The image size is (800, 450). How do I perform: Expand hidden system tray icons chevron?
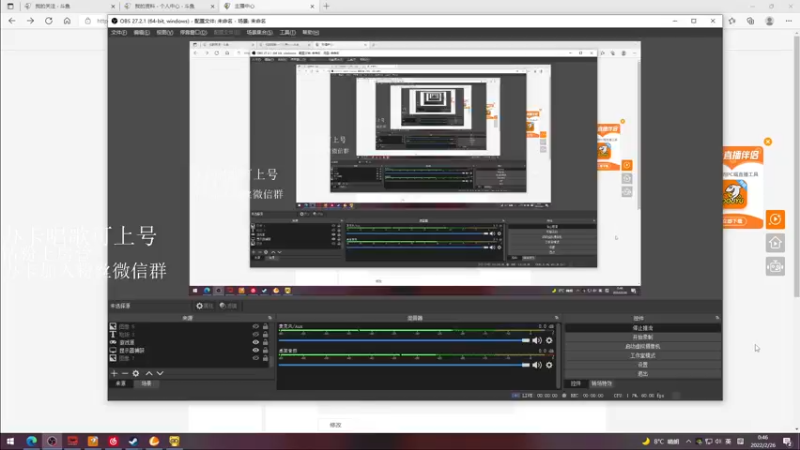click(688, 441)
